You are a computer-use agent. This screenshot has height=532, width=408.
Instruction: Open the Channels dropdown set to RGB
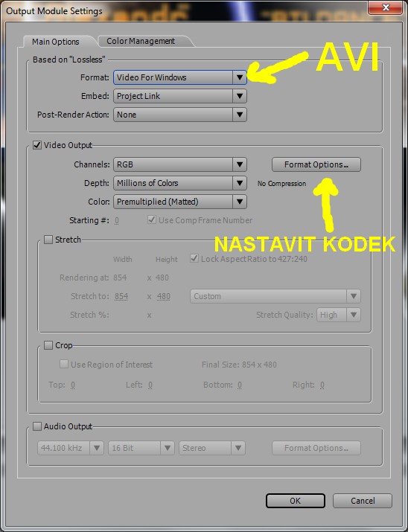tap(180, 164)
